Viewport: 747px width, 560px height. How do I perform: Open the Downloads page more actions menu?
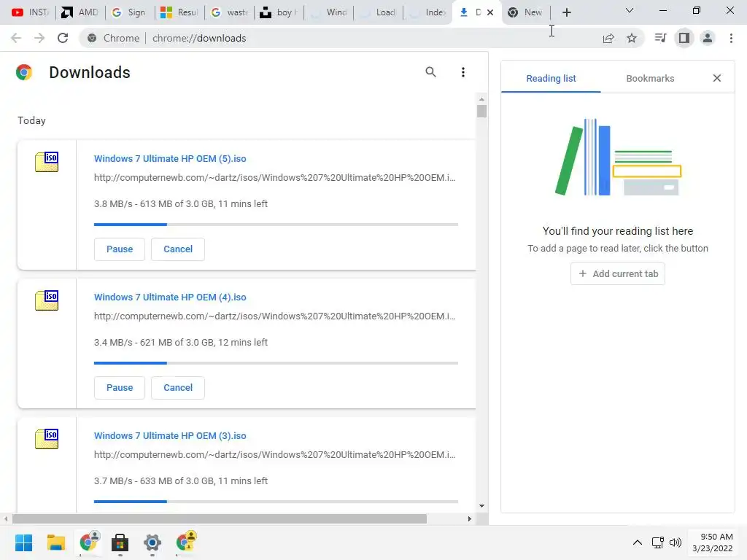[462, 72]
